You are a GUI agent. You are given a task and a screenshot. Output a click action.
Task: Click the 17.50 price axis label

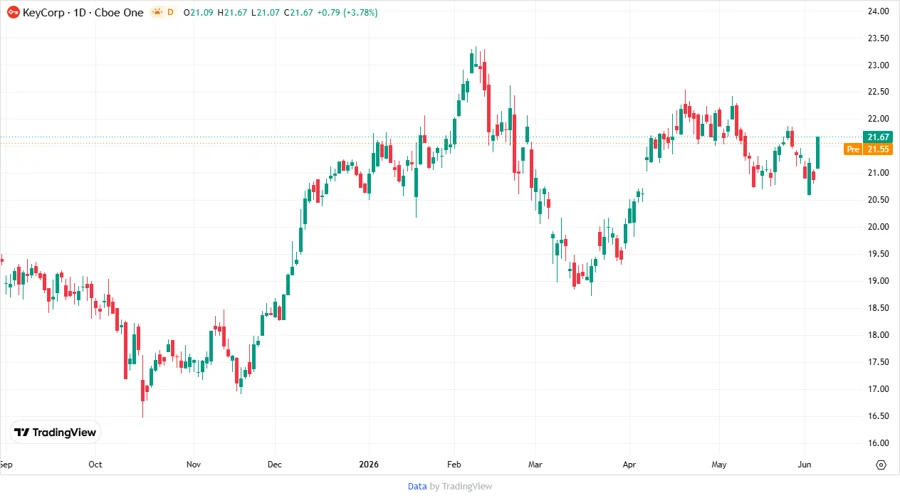pos(878,362)
